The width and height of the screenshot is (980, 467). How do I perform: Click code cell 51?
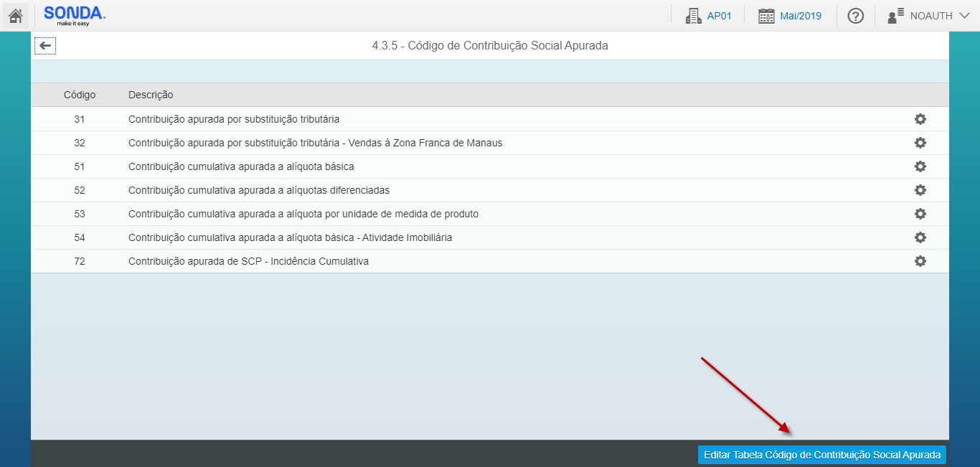click(80, 166)
